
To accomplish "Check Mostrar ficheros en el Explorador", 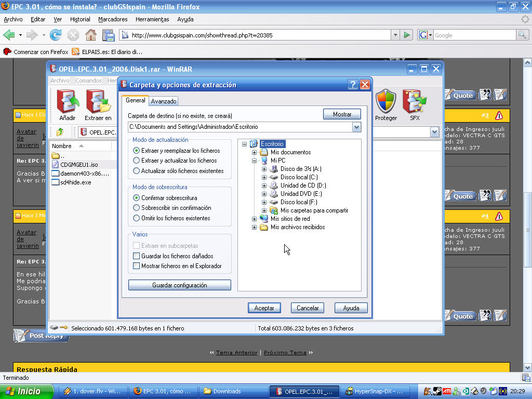I will point(137,266).
